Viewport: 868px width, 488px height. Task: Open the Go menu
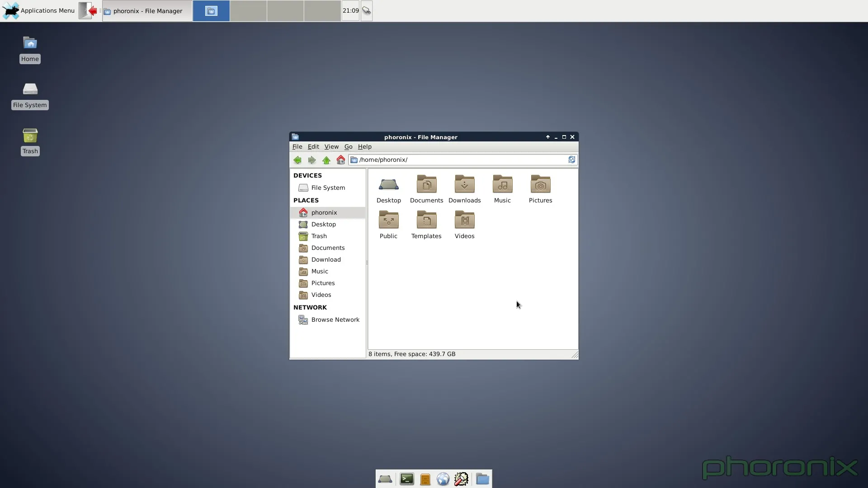348,146
